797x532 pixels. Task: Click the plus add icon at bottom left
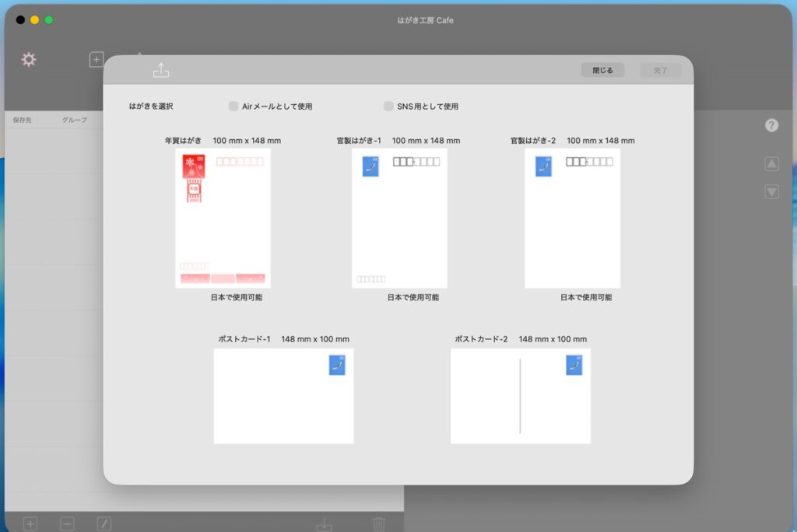point(30,523)
